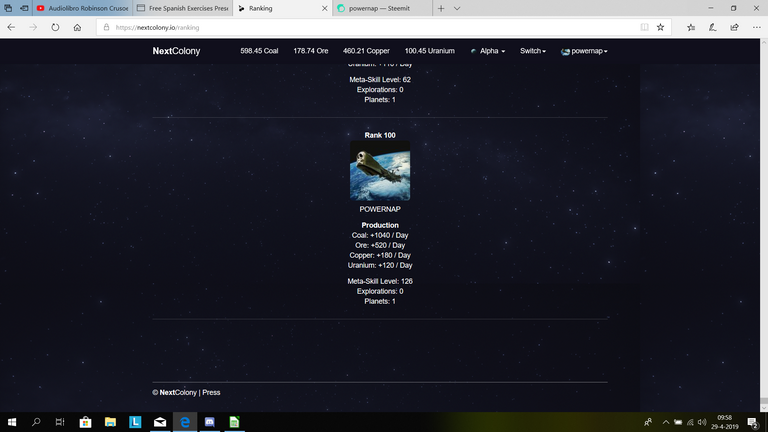Click Edge browser taskbar icon
The image size is (768, 432).
click(x=185, y=422)
